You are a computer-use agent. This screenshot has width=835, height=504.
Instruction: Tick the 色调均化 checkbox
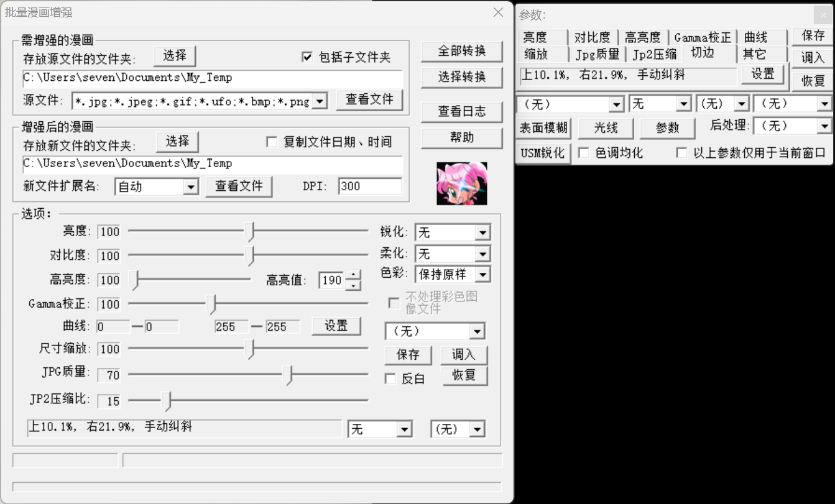[584, 153]
